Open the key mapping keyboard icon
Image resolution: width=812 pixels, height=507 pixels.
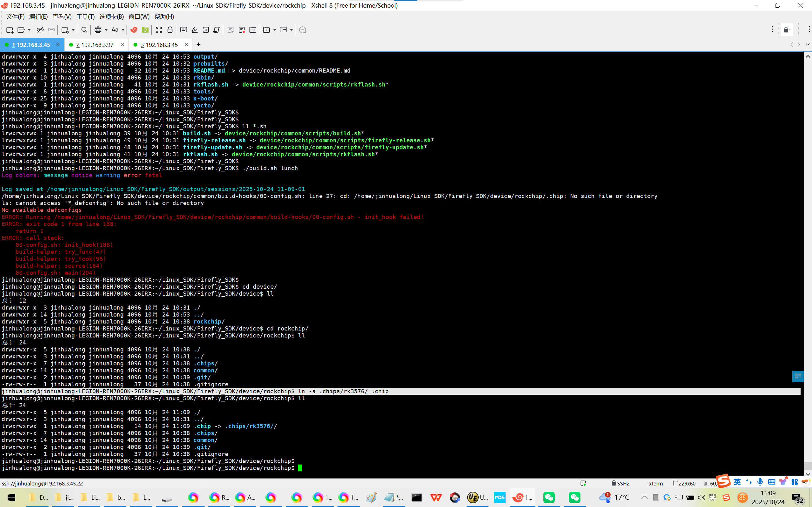coord(184,30)
